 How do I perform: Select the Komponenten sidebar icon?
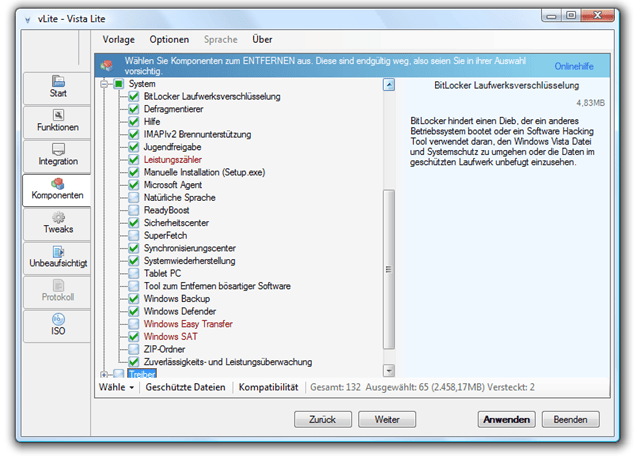pyautogui.click(x=58, y=189)
